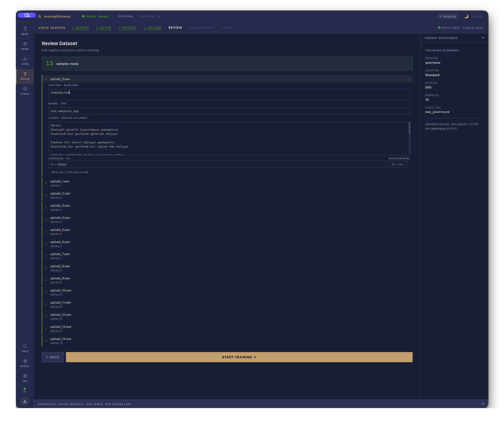Expand the upload_14.wav sample row
The width and height of the screenshot is (504, 429).
point(227,341)
